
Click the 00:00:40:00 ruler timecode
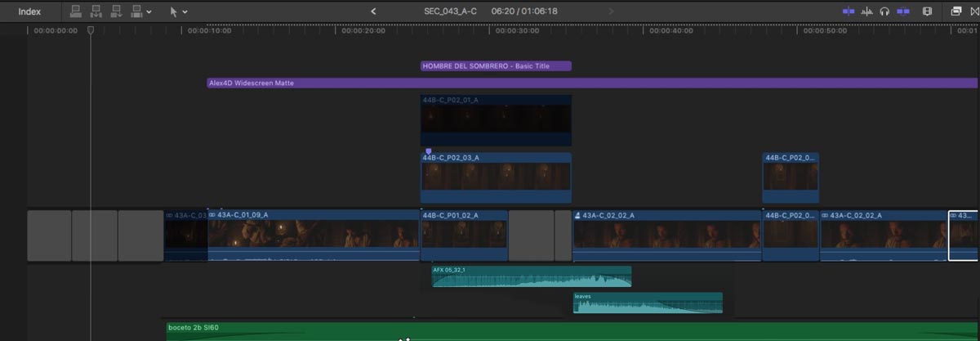click(x=670, y=31)
